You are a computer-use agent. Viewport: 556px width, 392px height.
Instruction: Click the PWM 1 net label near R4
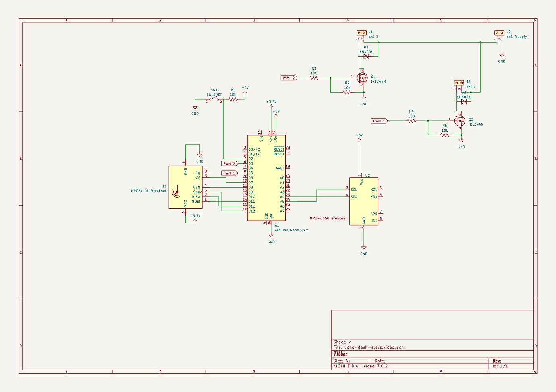coord(379,120)
